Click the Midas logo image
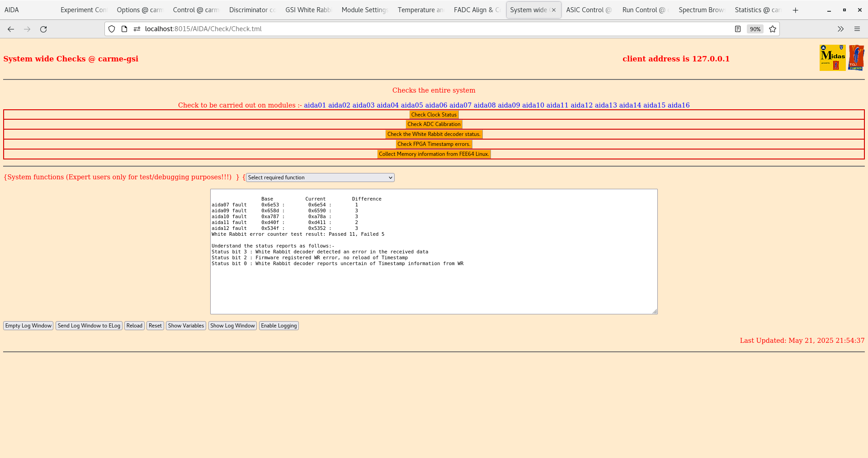 pos(832,57)
